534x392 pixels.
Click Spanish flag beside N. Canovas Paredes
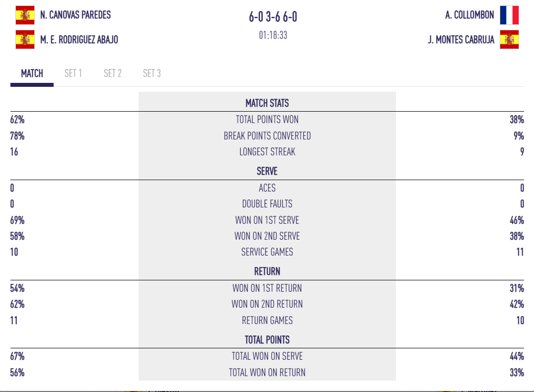click(x=25, y=15)
